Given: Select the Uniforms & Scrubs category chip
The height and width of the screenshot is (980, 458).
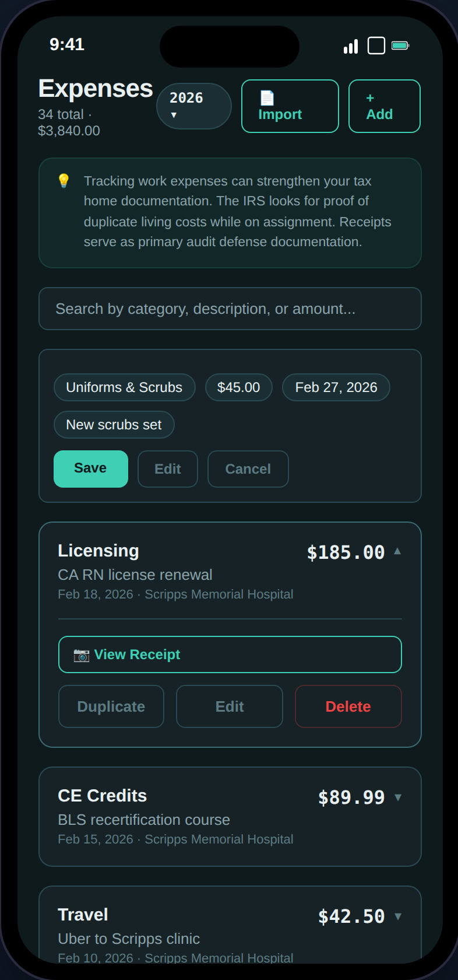Looking at the screenshot, I should tap(124, 387).
